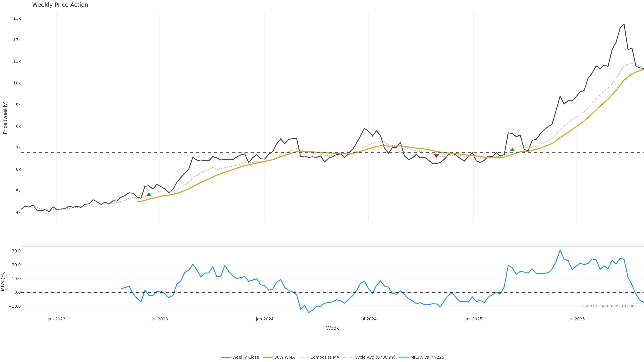Image resolution: width=644 pixels, height=362 pixels.
Task: Click the 10k price axis tick label
Action: [x=17, y=83]
